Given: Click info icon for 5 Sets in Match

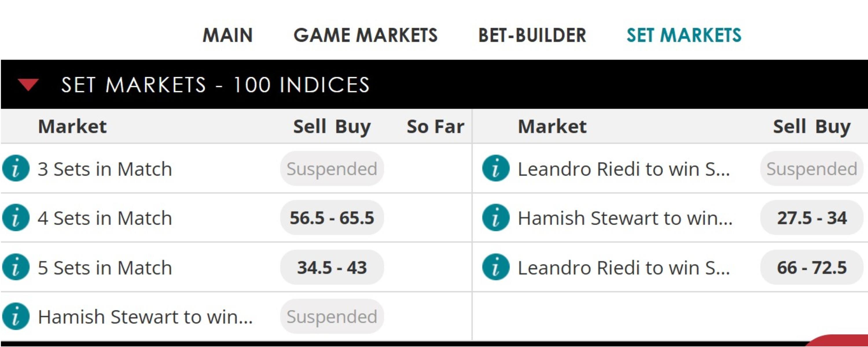Looking at the screenshot, I should pos(16,267).
